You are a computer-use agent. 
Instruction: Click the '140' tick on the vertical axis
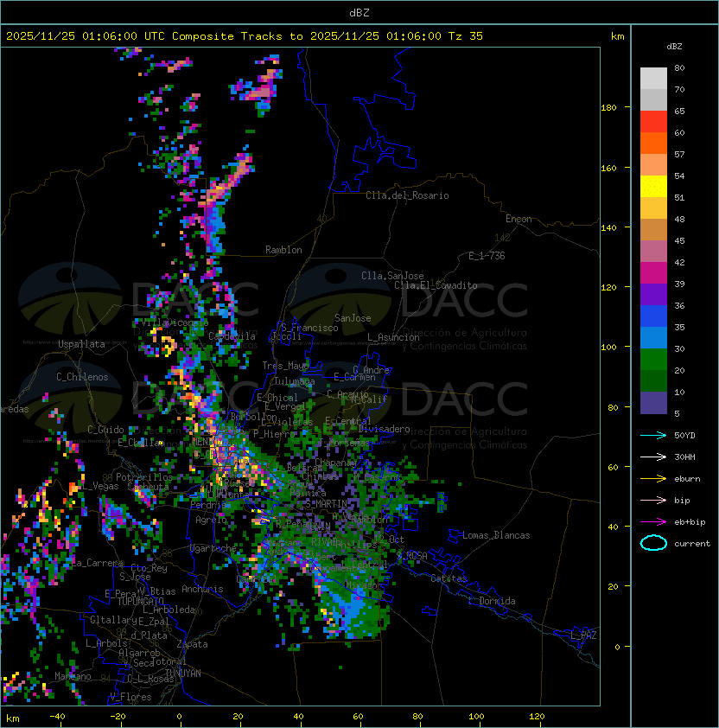coord(608,227)
